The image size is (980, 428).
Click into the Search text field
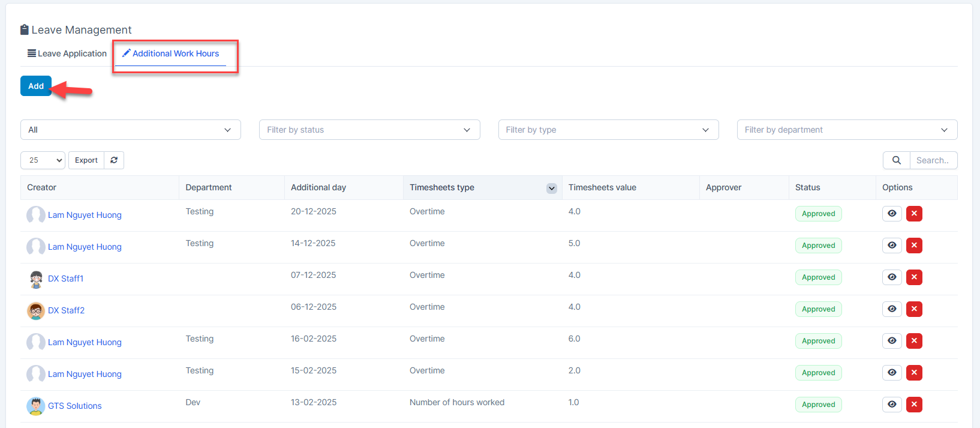click(x=933, y=160)
